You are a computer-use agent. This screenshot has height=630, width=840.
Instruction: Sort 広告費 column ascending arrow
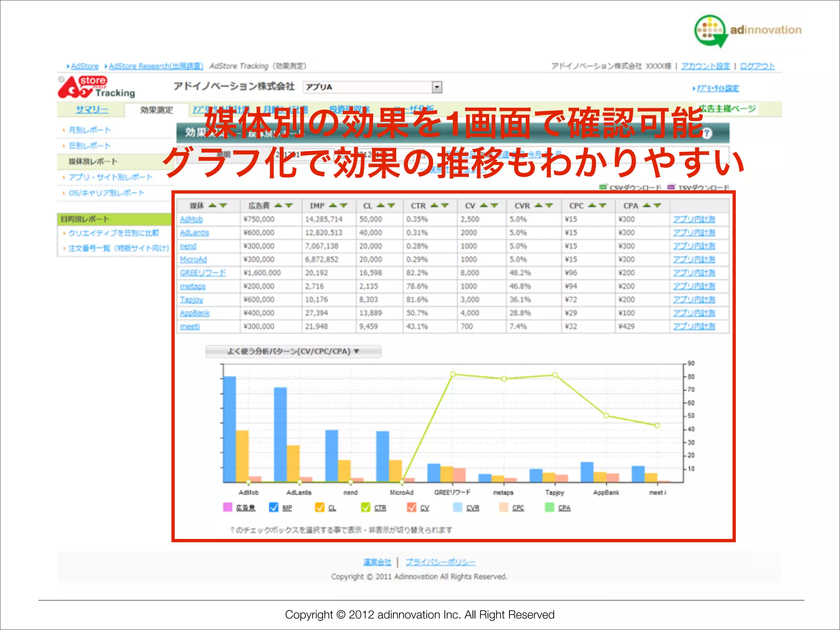click(x=278, y=205)
